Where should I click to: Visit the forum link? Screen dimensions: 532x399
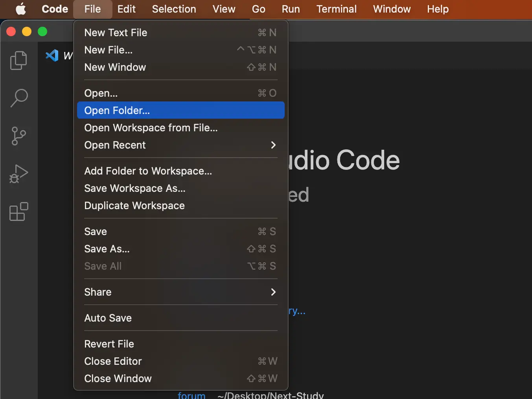tap(191, 395)
